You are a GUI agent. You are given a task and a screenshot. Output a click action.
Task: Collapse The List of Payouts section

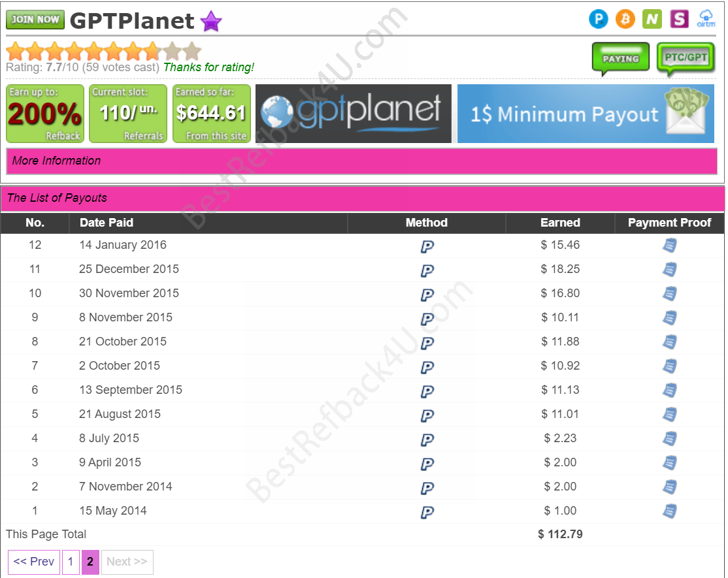pyautogui.click(x=363, y=198)
